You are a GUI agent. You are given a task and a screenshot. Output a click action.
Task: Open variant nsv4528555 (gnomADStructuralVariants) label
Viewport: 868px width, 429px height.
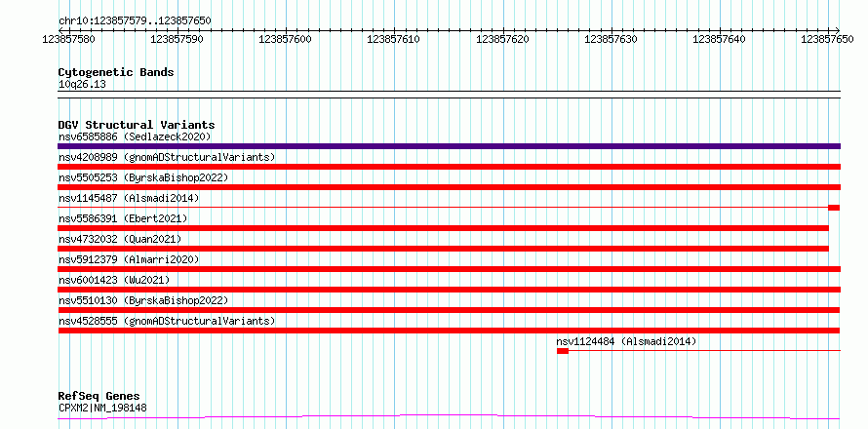pos(167,321)
